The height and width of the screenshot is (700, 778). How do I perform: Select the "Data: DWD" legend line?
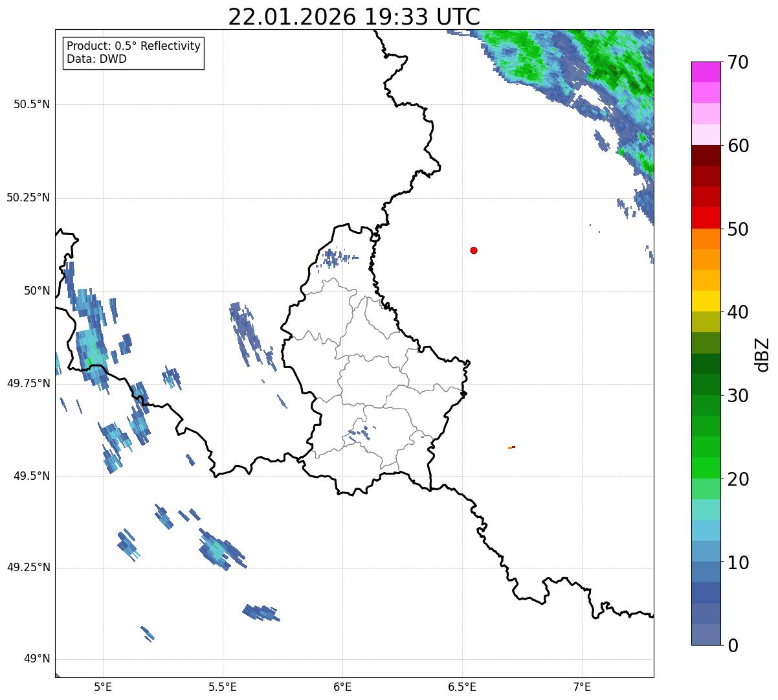(x=96, y=60)
